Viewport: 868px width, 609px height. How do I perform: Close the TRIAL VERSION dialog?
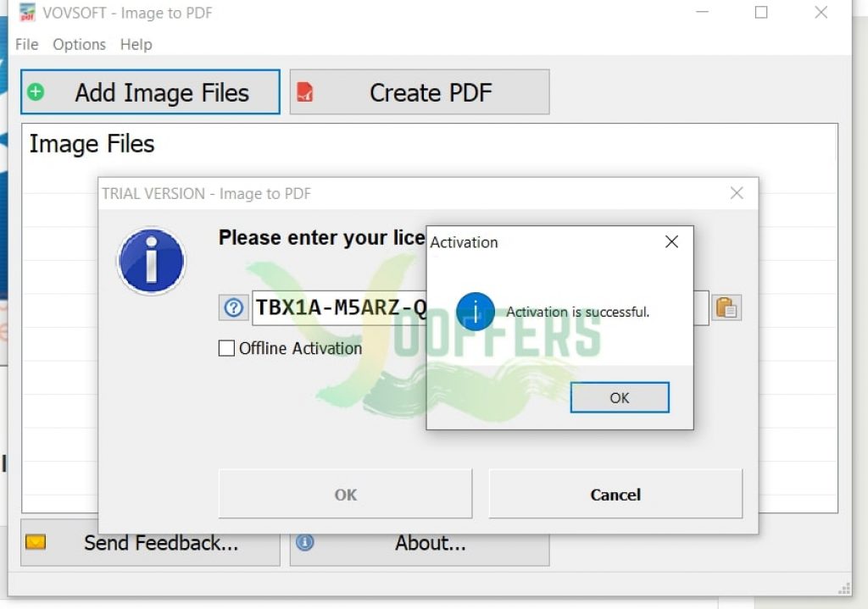[737, 193]
